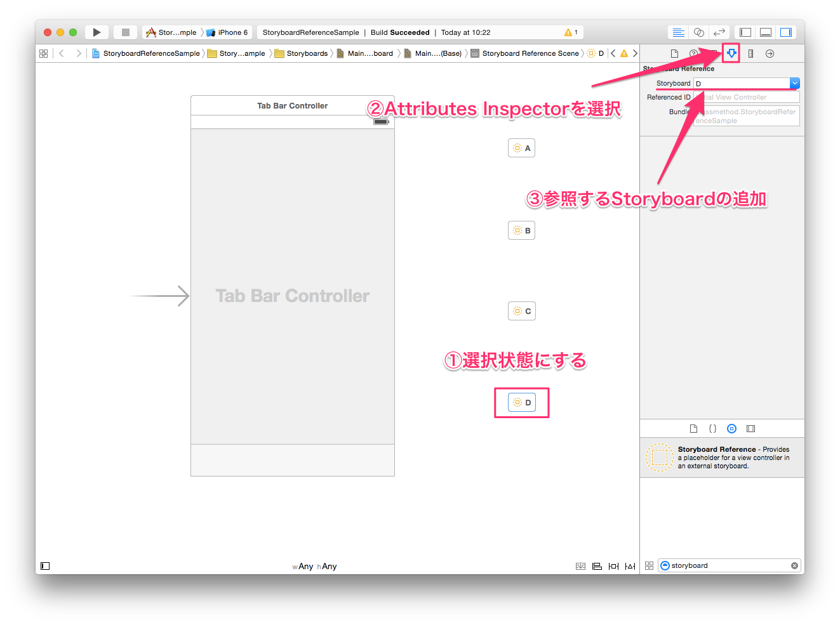Open the Storyboard combo box dropdown arrow

[x=795, y=83]
